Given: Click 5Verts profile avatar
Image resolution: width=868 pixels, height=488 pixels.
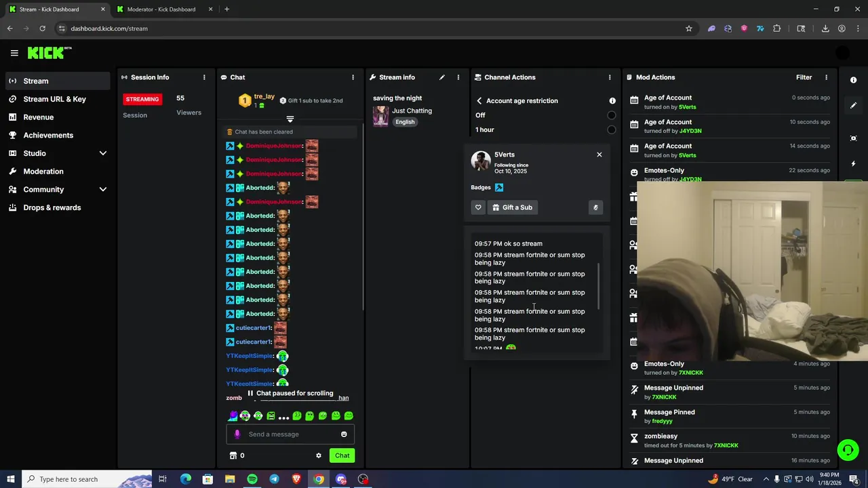Looking at the screenshot, I should coord(481,161).
